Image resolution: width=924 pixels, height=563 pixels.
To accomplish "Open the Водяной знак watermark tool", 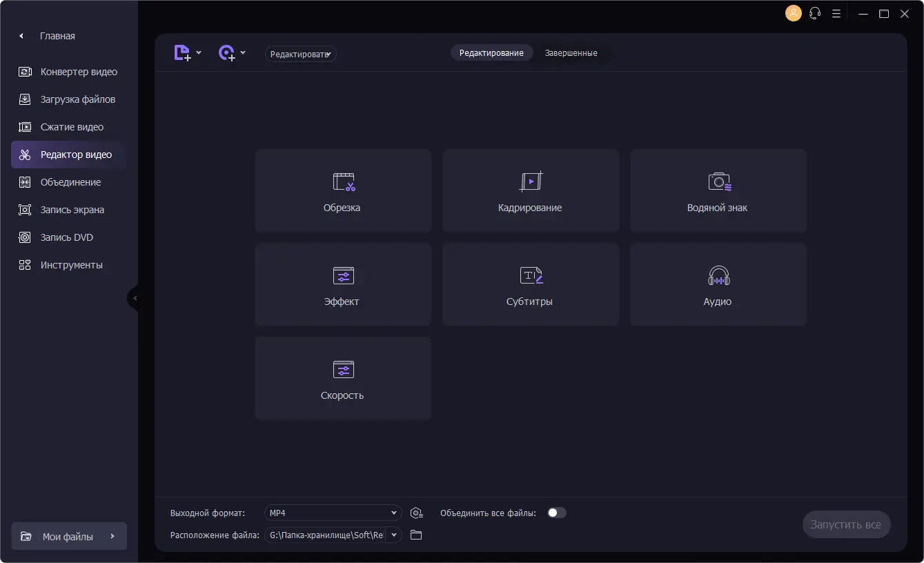I will 718,190.
